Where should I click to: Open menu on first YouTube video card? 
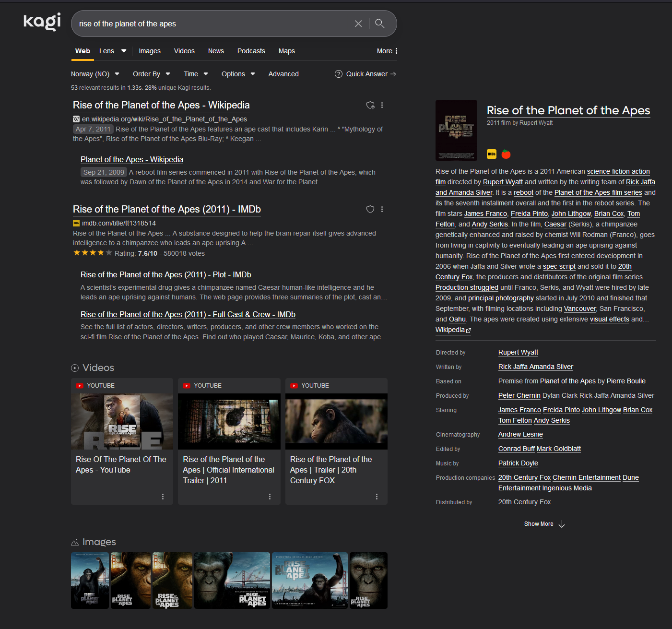coord(163,497)
